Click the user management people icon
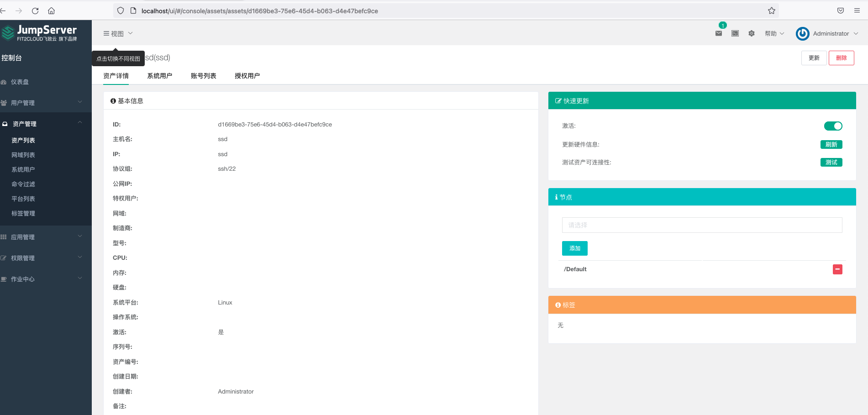Image resolution: width=868 pixels, height=415 pixels. click(4, 103)
